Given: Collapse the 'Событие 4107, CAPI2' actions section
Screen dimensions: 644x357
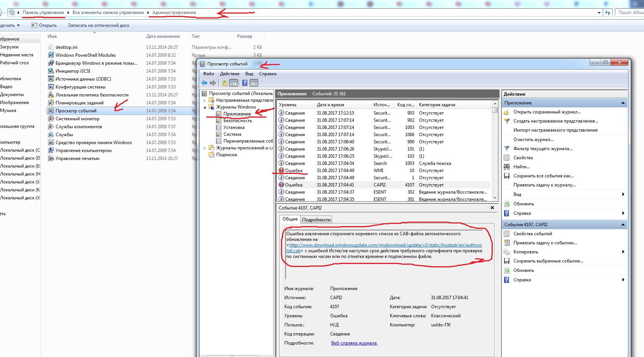Looking at the screenshot, I should 622,225.
